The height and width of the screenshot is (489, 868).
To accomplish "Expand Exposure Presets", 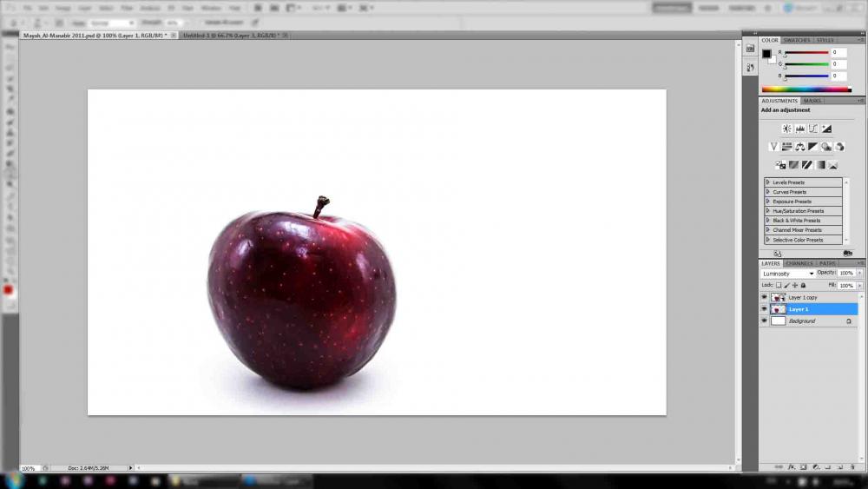I will pos(768,201).
